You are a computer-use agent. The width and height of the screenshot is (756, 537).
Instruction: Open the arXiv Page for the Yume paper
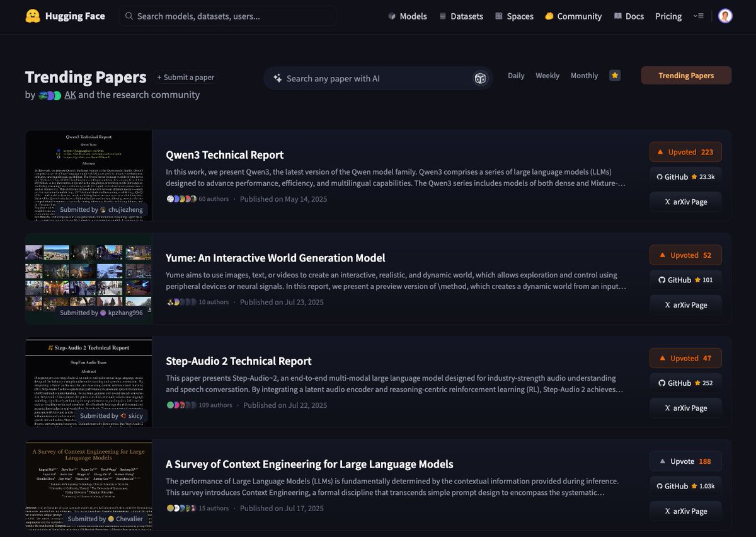coord(685,305)
